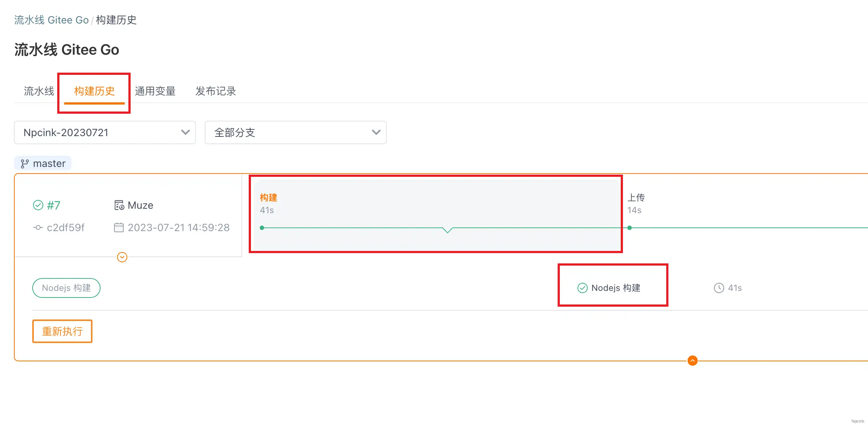Screen dimensions: 868x427
Task: Select the 上传 stage label
Action: [x=636, y=198]
